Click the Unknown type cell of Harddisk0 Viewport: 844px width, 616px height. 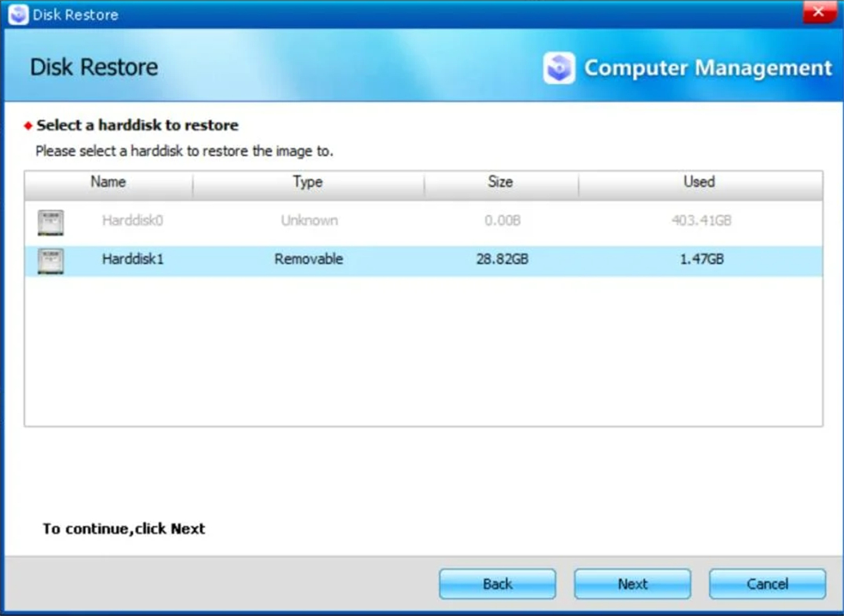click(x=309, y=221)
